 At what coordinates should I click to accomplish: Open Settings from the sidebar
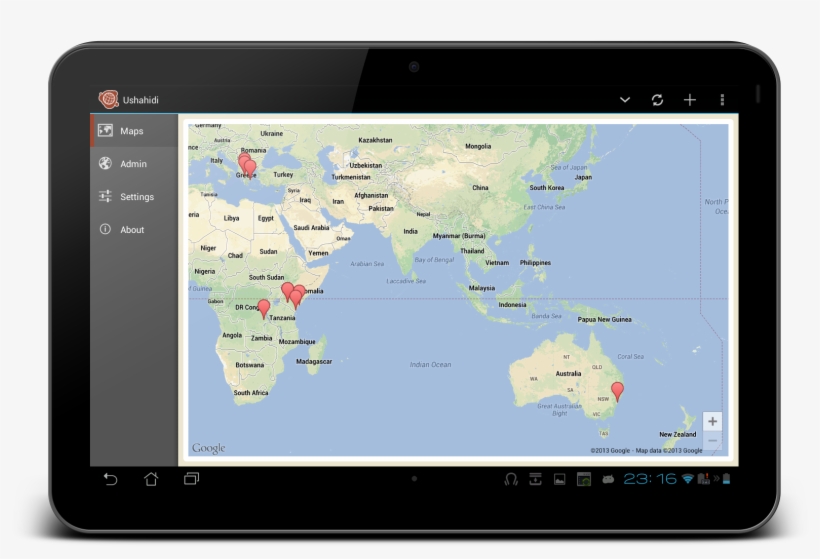coord(134,197)
